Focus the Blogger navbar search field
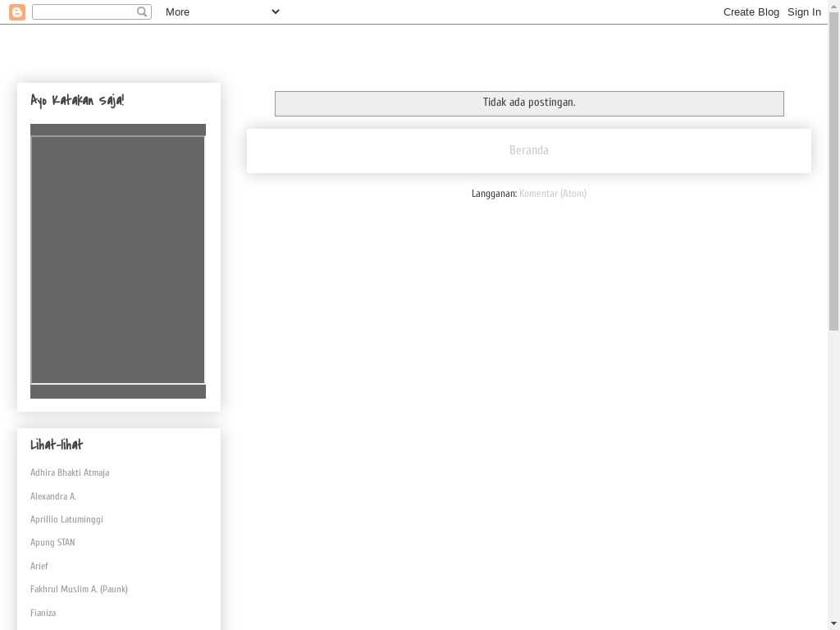840x630 pixels. [84, 12]
